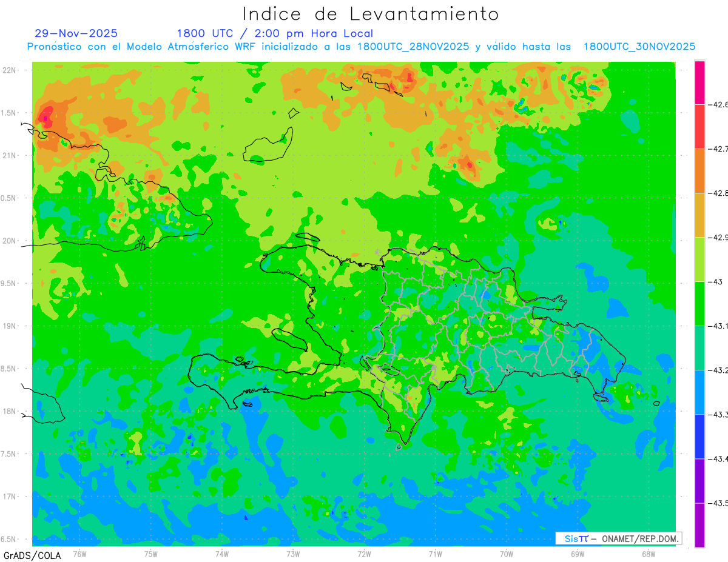Viewport: 728px width, 562px height.
Task: Click the "69W" longitude label
Action: point(578,554)
